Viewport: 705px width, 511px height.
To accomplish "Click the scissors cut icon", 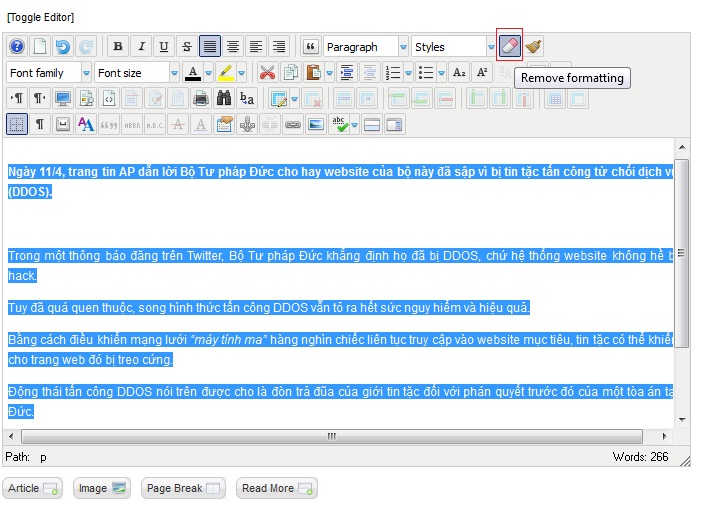I will 267,72.
